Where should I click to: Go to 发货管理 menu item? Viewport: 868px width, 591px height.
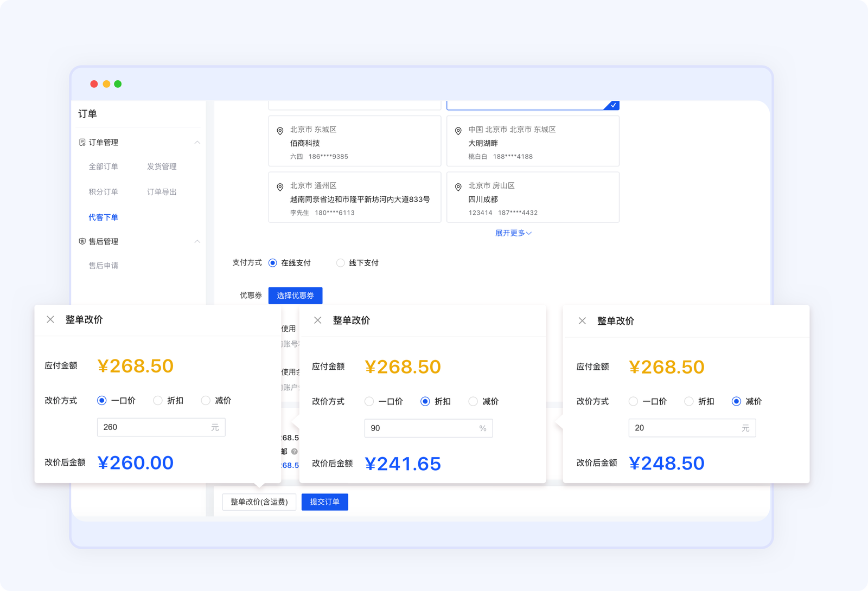pos(162,166)
